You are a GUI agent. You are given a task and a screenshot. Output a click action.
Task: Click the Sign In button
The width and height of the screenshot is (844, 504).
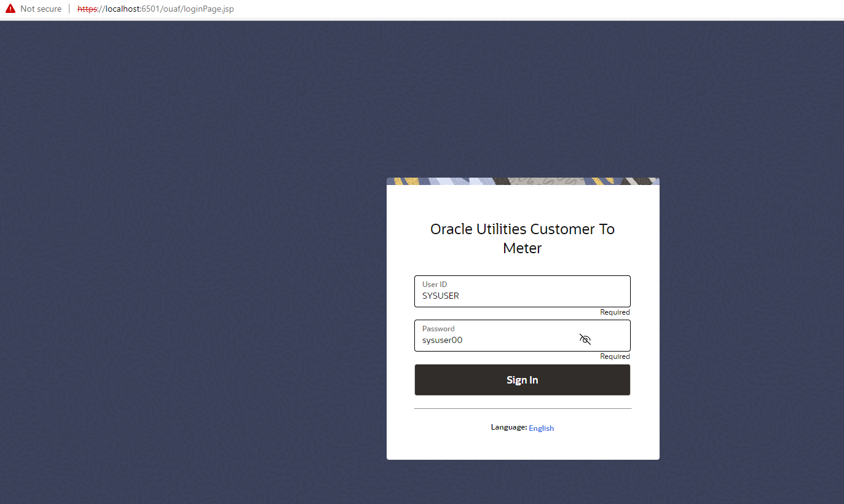tap(523, 380)
